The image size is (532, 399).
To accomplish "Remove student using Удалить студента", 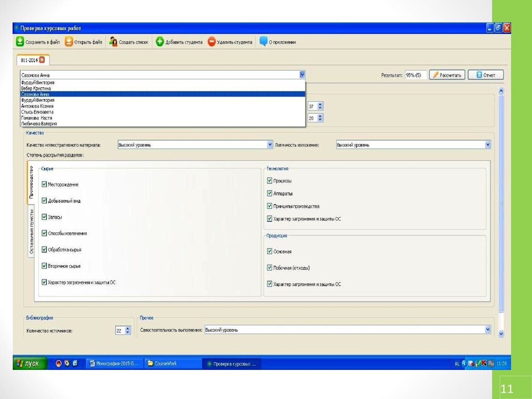I will (x=230, y=42).
